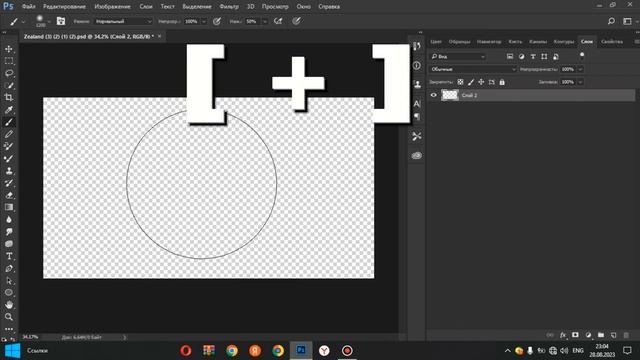Select the Path Selection arrow tool
The image size is (640, 360).
coord(9,280)
